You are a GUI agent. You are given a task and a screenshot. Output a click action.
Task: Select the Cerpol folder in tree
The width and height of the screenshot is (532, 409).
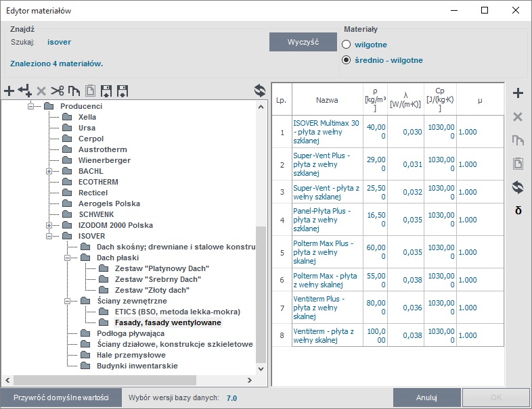[91, 139]
